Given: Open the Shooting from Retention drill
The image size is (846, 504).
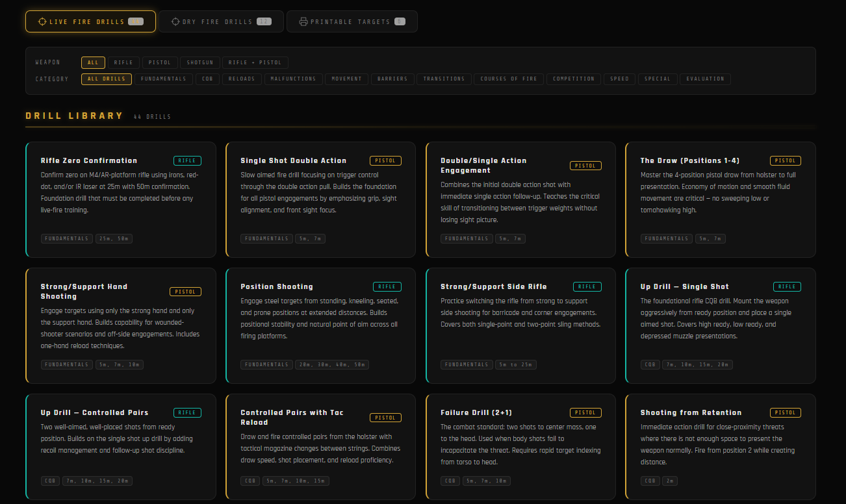Looking at the screenshot, I should [720, 447].
